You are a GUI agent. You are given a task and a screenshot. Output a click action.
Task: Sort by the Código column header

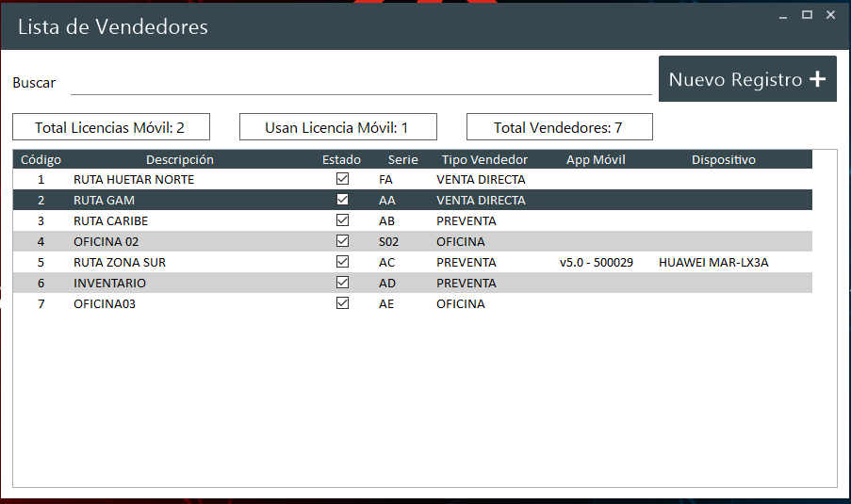[x=41, y=159]
